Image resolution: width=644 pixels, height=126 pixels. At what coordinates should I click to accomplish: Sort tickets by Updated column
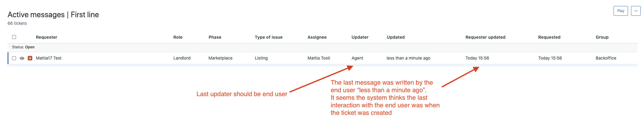click(x=396, y=37)
